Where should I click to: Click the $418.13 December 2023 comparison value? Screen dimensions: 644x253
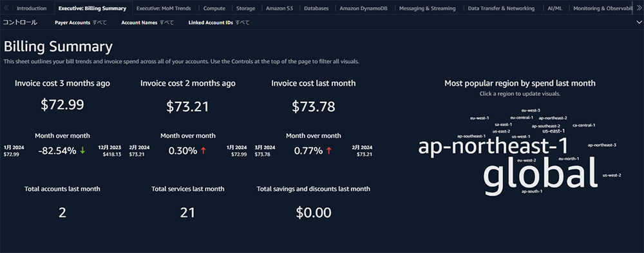pos(111,155)
